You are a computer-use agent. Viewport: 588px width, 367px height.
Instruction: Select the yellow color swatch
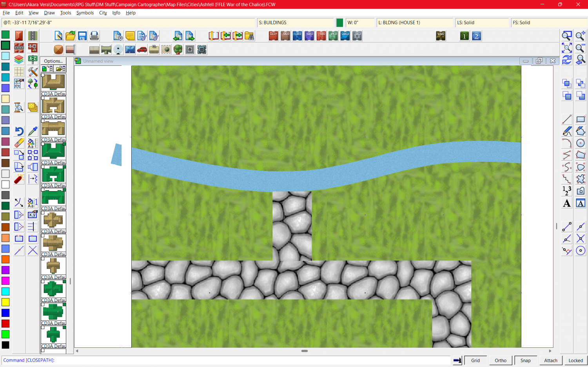coord(5,302)
